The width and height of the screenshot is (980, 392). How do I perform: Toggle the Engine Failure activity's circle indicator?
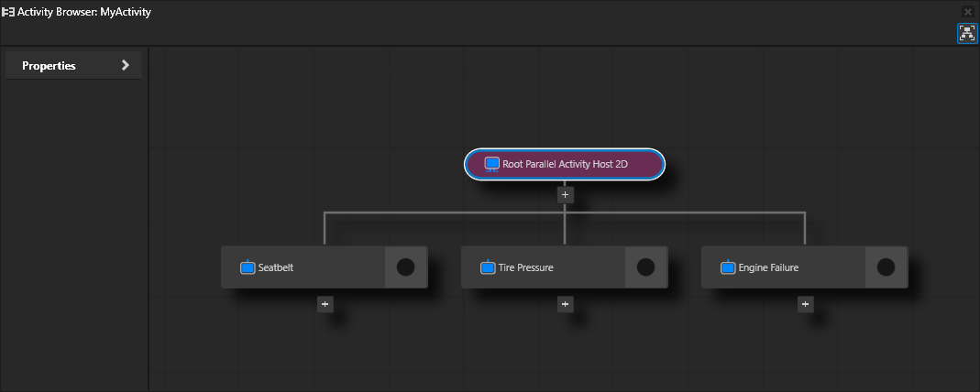click(886, 267)
